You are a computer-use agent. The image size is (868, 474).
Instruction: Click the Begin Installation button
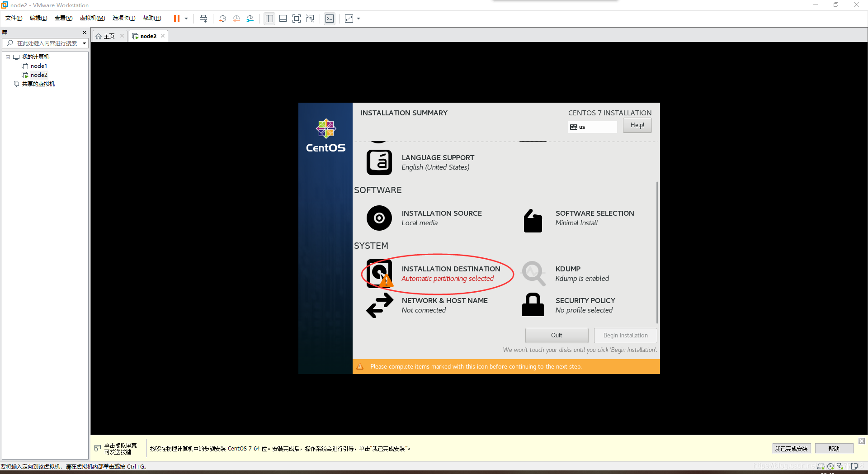pos(625,336)
